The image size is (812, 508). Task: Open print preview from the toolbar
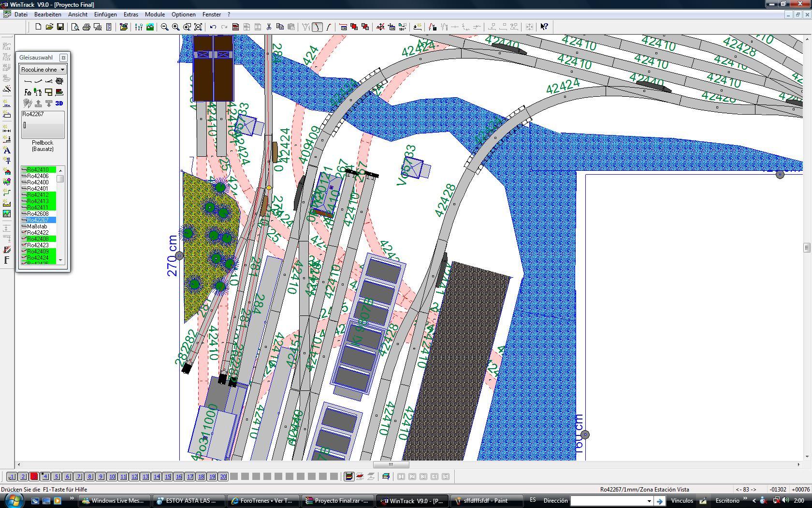click(x=75, y=27)
